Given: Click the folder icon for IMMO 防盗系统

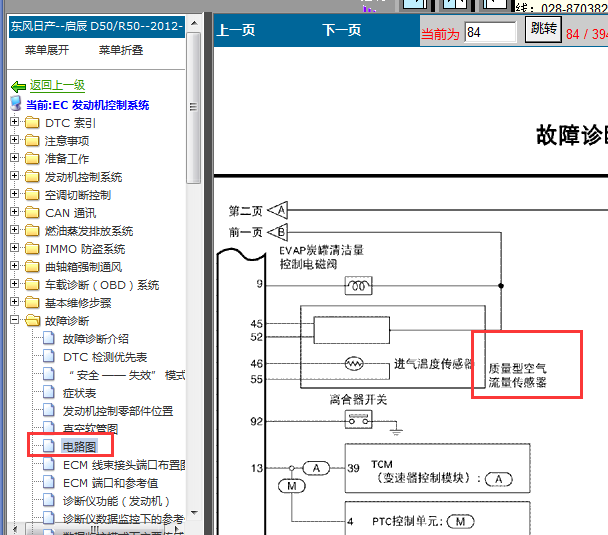Looking at the screenshot, I should pos(32,248).
